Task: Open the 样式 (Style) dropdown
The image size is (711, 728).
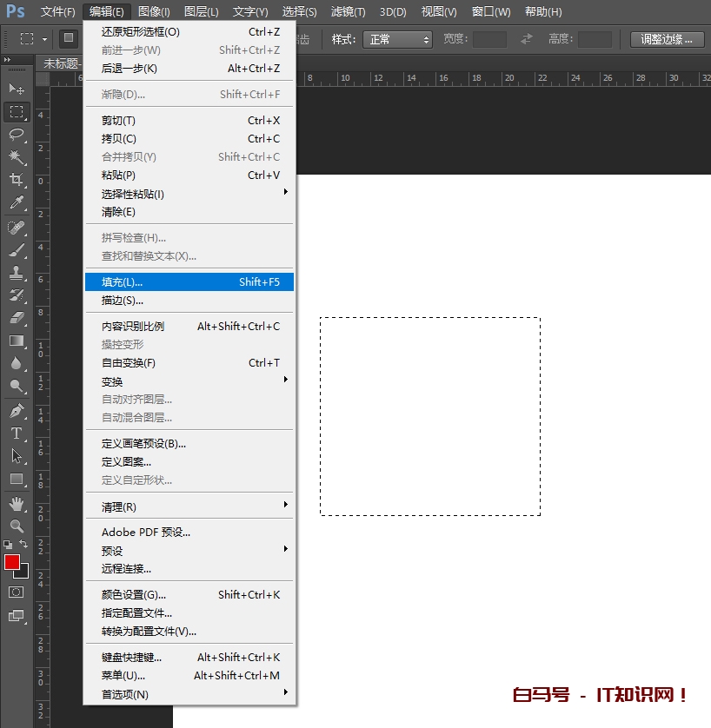Action: (399, 39)
